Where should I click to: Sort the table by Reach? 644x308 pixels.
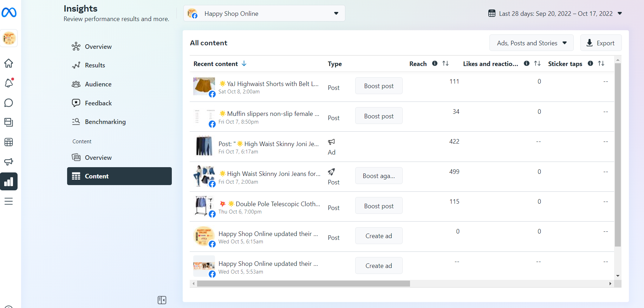coord(445,64)
